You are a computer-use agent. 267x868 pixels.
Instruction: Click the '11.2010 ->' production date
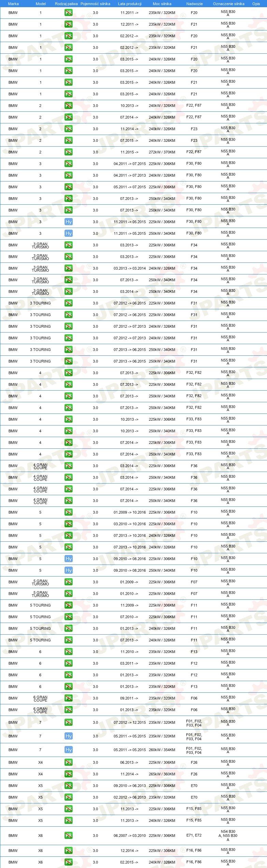click(129, 652)
